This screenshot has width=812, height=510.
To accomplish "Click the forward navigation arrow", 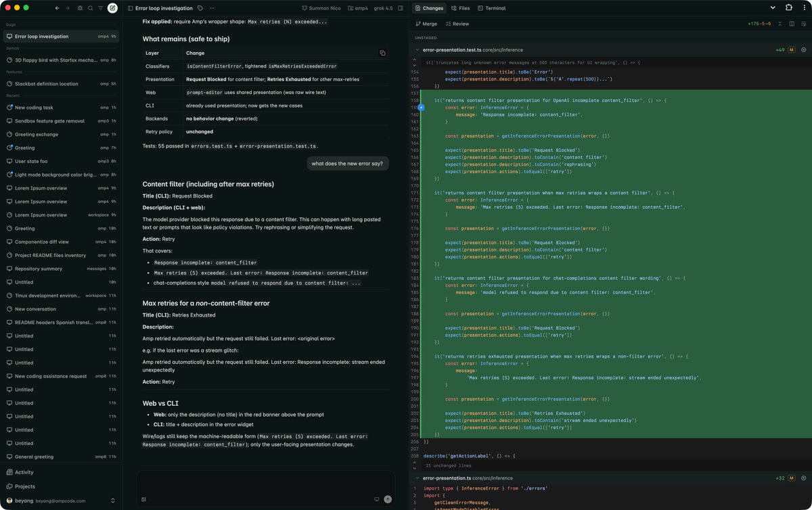I will [x=68, y=8].
